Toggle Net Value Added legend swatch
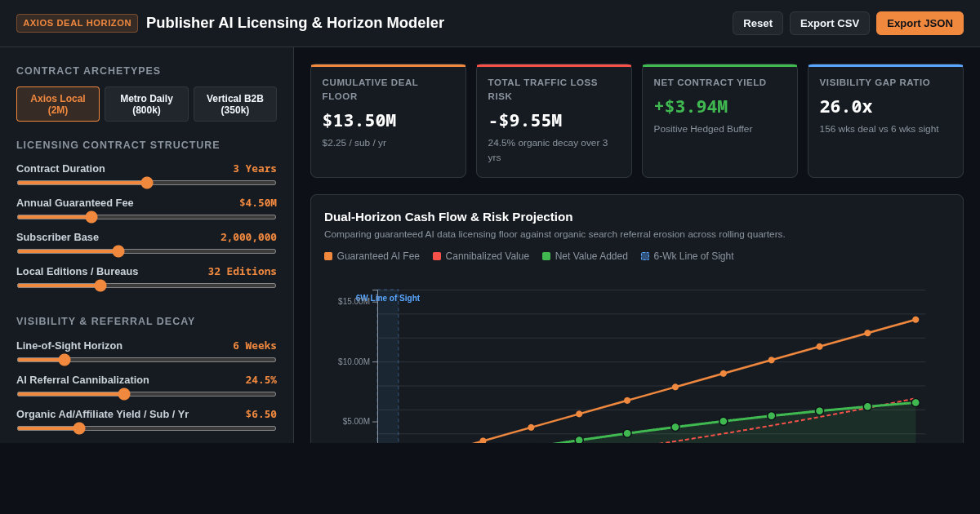 pos(546,256)
